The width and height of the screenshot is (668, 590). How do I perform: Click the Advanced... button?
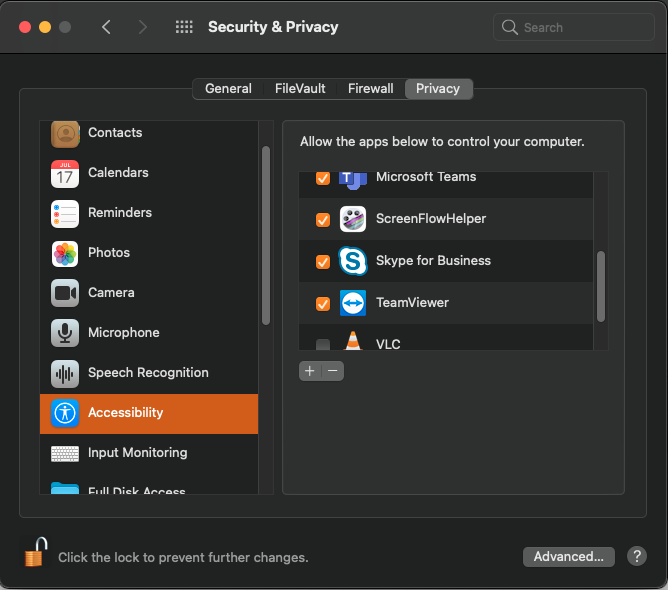pos(569,557)
